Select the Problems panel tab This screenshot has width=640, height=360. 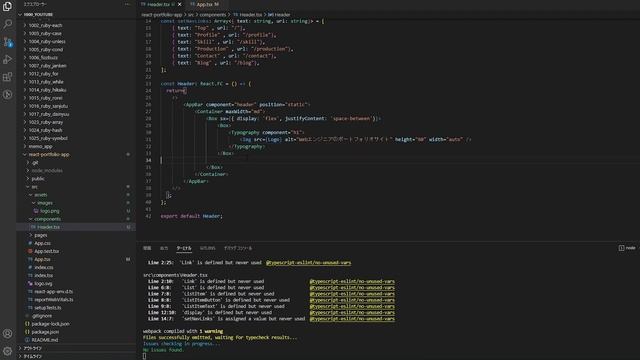click(147, 248)
